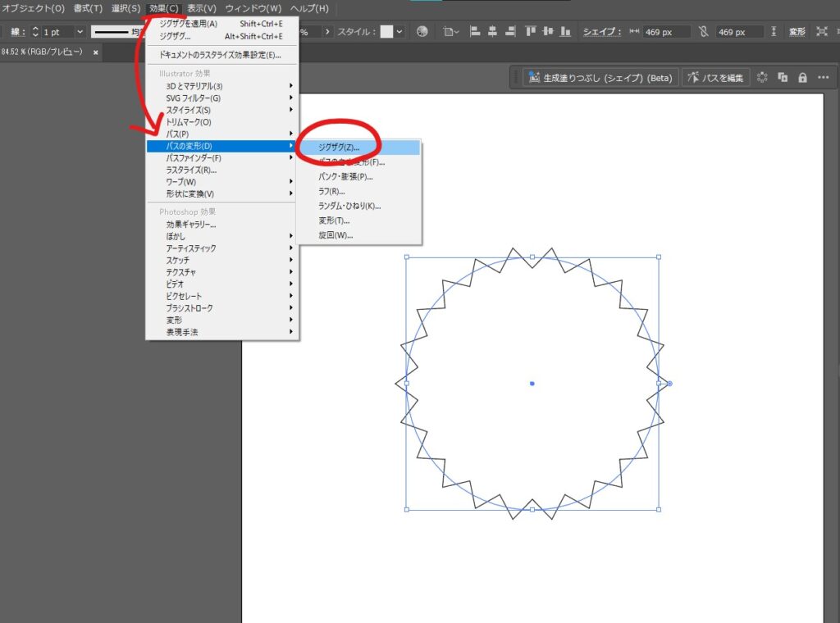840x623 pixels.
Task: Adjust stroke weight stepper arrows
Action: [35, 32]
